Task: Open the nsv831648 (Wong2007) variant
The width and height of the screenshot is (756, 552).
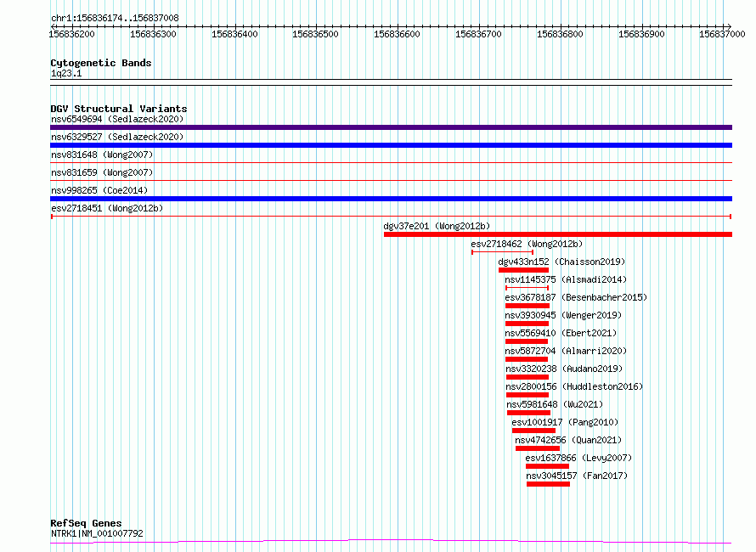Action: (102, 155)
